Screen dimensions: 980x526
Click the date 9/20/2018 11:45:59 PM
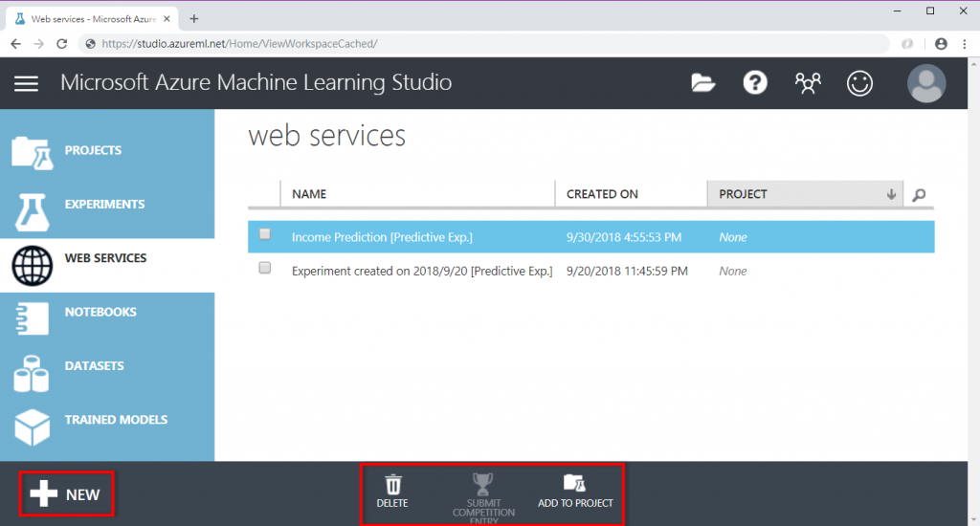627,271
